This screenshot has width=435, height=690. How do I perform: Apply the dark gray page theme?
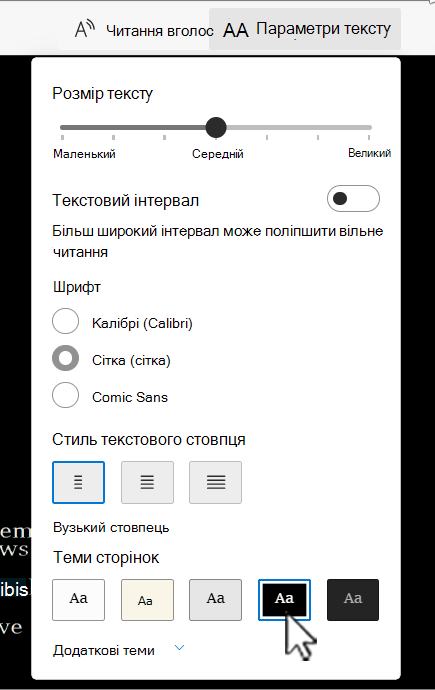[353, 600]
